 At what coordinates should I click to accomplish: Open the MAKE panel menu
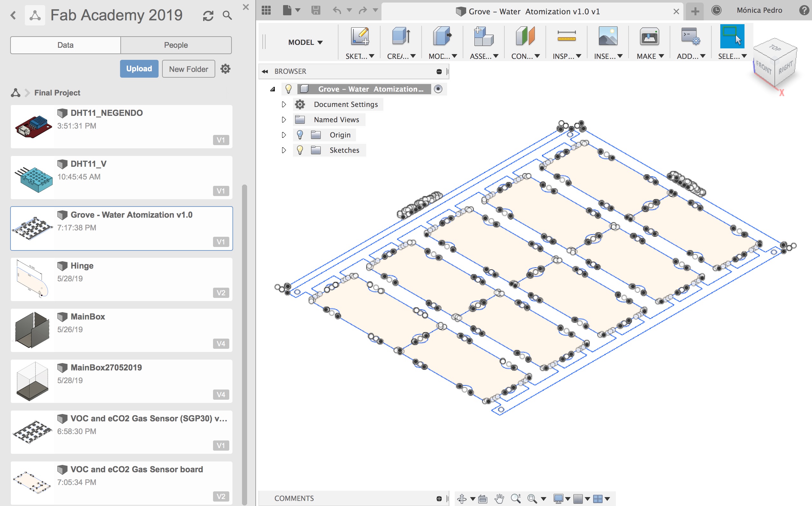(x=650, y=56)
